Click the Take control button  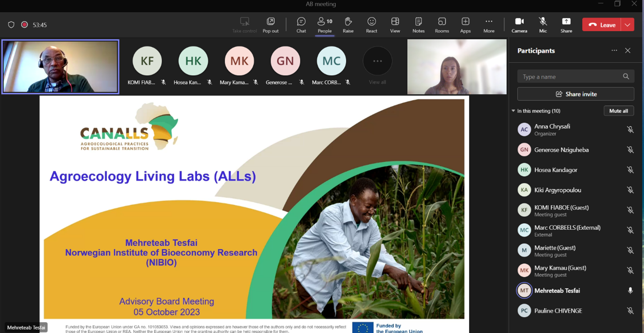coord(245,25)
